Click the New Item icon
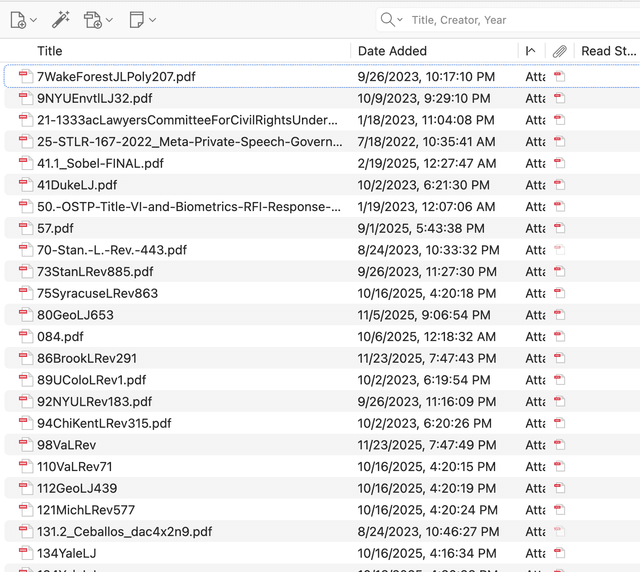640x572 pixels. pyautogui.click(x=17, y=19)
